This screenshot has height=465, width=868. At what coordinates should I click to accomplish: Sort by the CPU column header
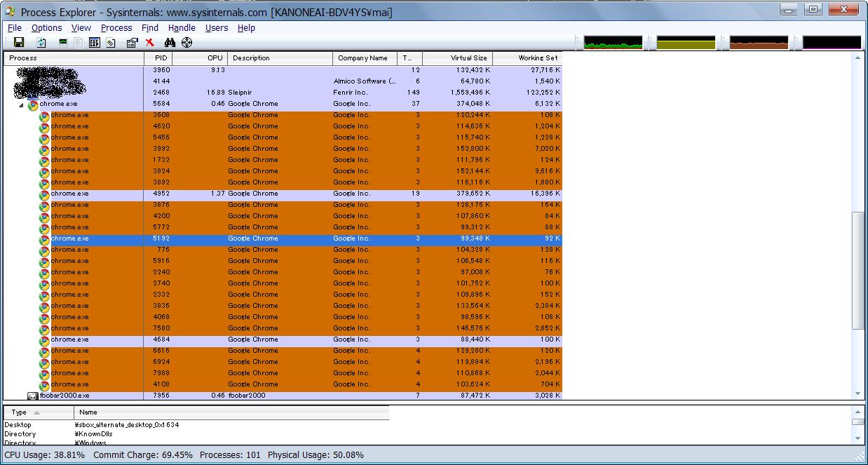[200, 58]
